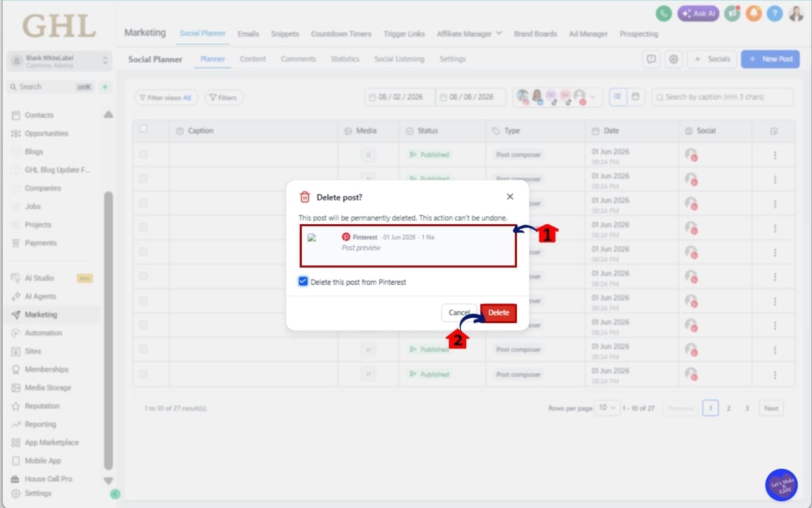This screenshot has height=508, width=812.
Task: Toggle the select-all checkbox in table header
Action: [143, 129]
